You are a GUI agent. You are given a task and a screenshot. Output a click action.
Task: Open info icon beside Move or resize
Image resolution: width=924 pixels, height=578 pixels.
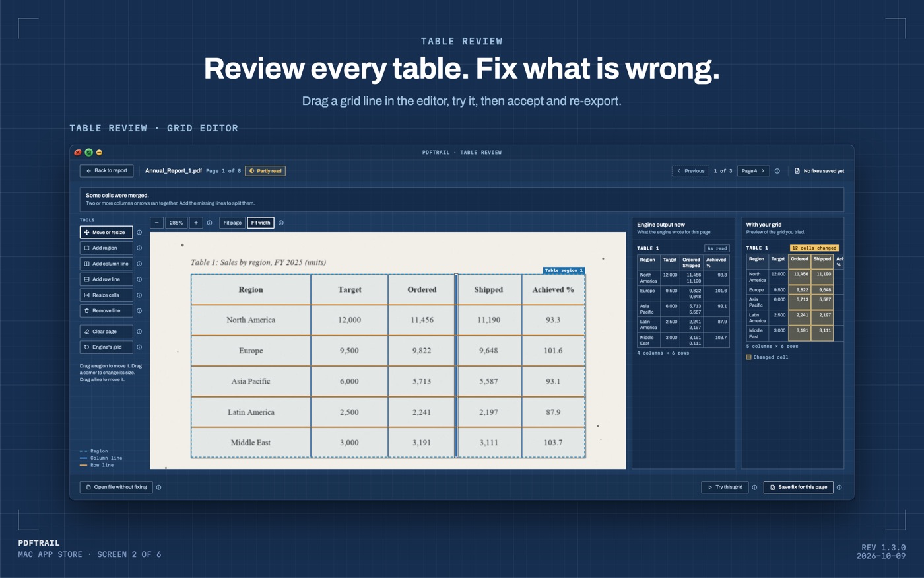click(139, 233)
